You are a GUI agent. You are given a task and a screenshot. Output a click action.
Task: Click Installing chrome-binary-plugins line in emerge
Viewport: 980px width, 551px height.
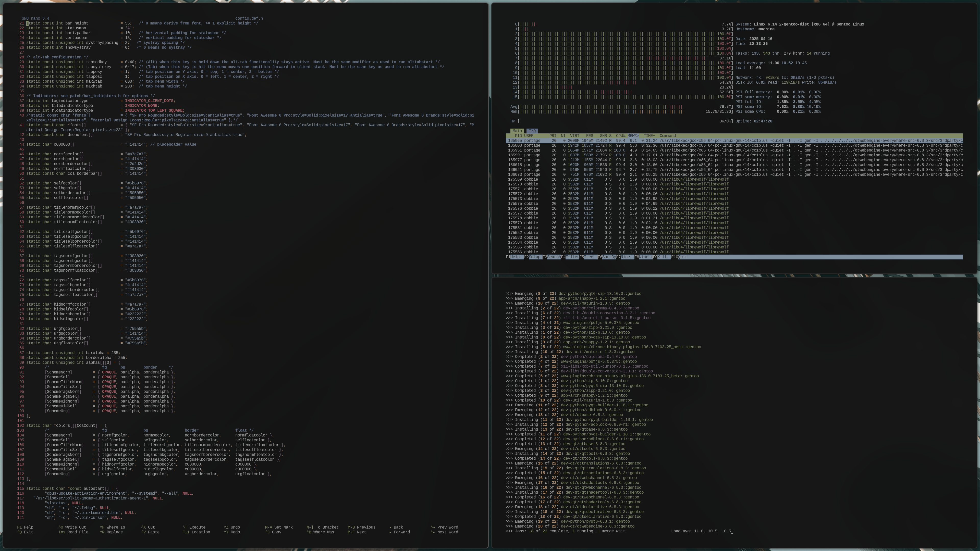click(603, 347)
